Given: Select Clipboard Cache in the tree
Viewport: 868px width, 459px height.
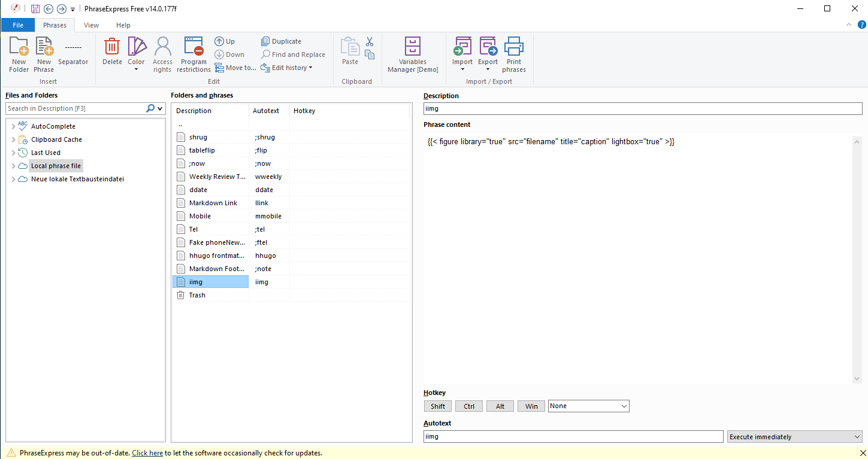Looking at the screenshot, I should click(56, 139).
